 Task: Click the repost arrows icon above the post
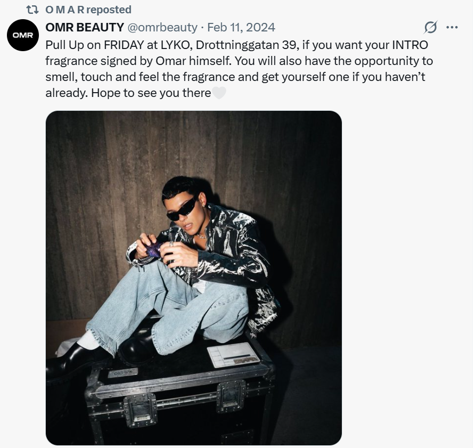point(32,10)
